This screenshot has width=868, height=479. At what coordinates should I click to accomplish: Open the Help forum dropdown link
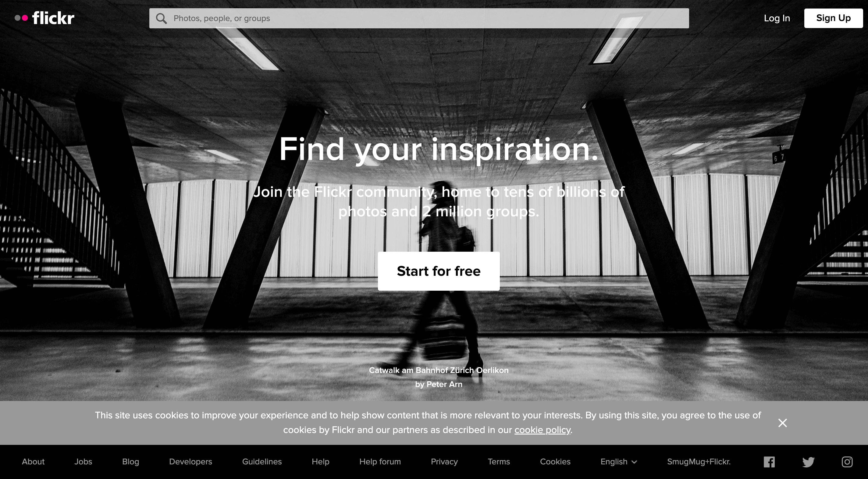pos(380,462)
